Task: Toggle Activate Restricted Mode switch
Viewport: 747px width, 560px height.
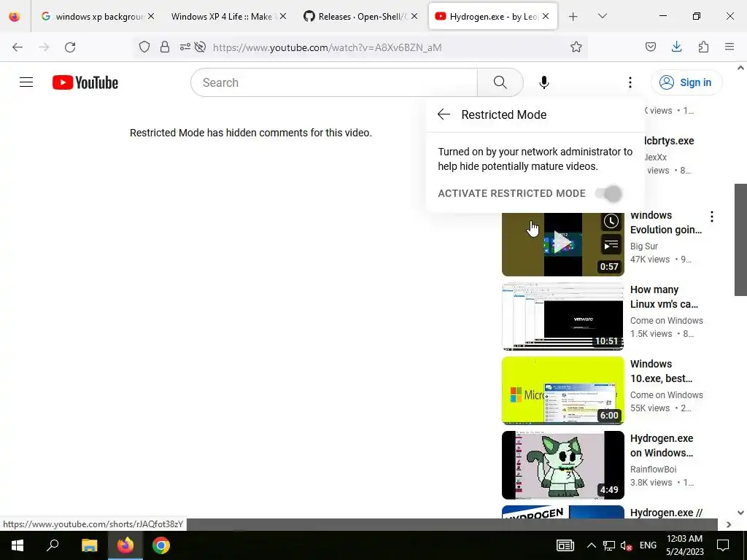Action: point(608,193)
